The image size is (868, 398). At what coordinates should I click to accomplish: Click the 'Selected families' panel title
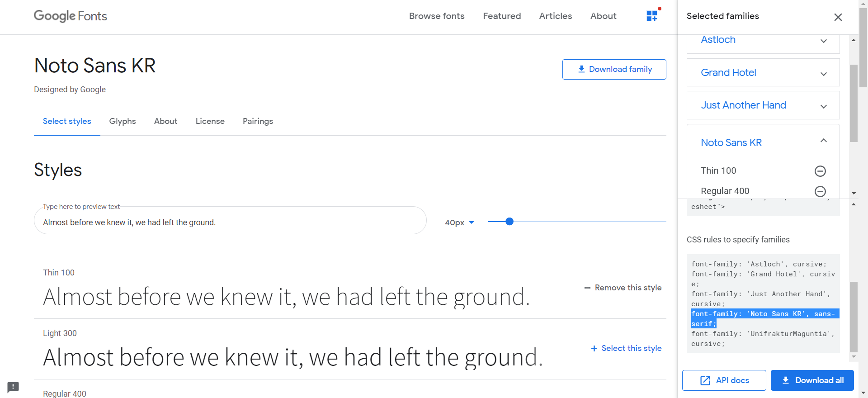pyautogui.click(x=722, y=16)
